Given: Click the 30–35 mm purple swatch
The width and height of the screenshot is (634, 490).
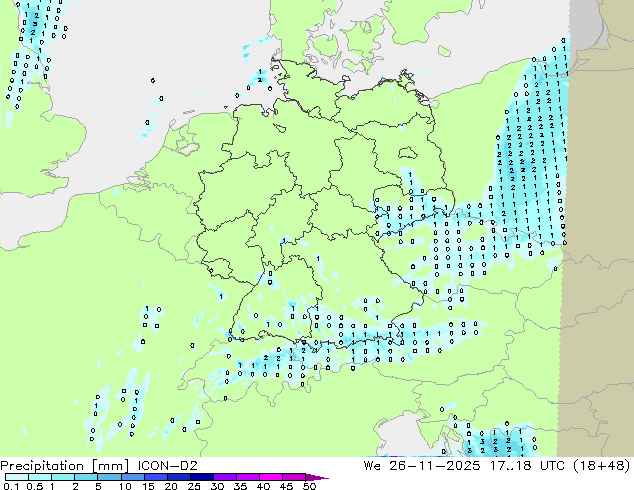Looking at the screenshot, I should point(224,477).
